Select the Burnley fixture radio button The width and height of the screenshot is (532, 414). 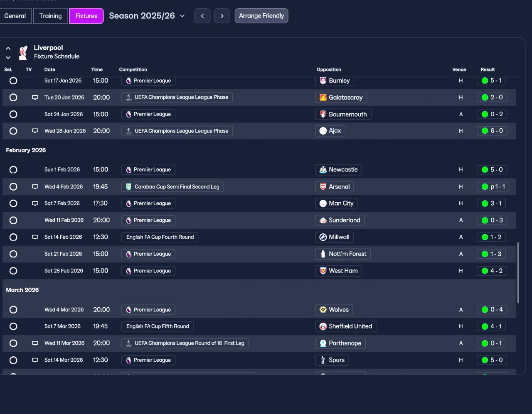tap(13, 81)
